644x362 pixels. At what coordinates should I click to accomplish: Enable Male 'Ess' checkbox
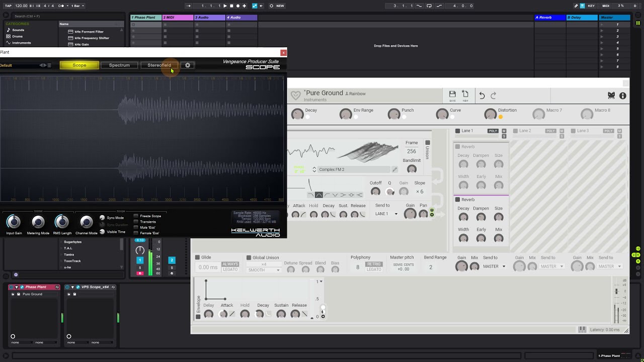[x=136, y=227]
